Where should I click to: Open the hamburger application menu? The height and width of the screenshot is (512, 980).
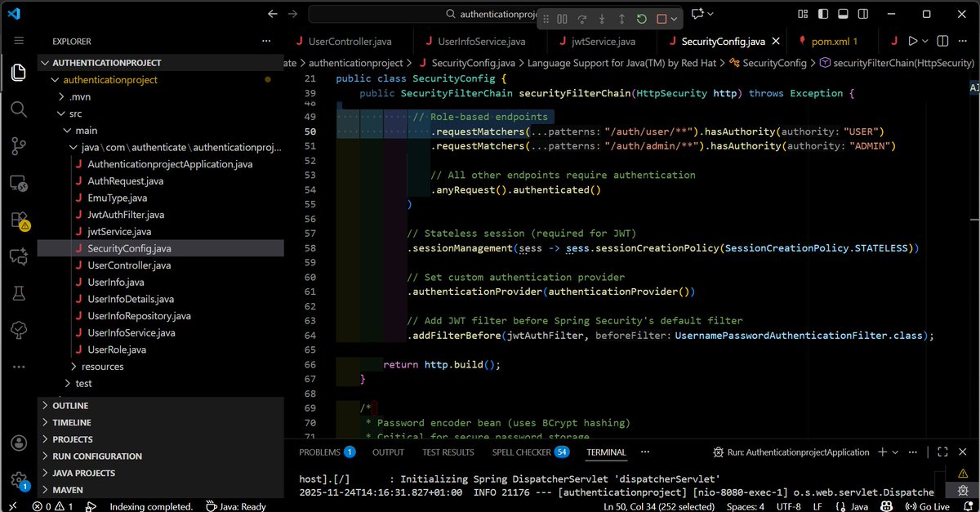(x=19, y=41)
